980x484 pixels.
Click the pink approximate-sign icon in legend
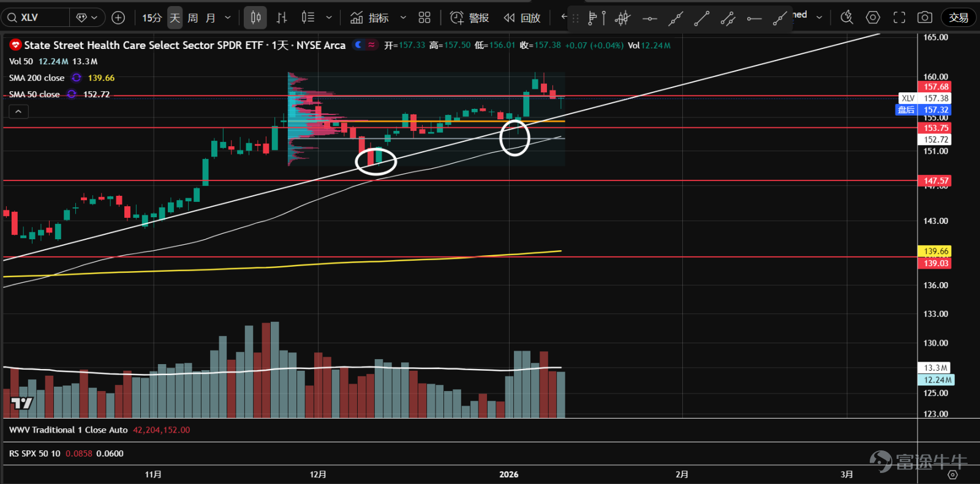(x=371, y=45)
